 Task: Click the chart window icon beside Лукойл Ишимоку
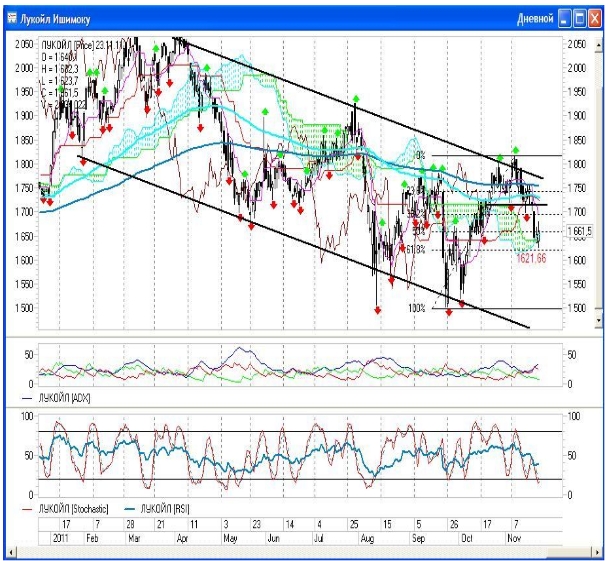(x=12, y=18)
